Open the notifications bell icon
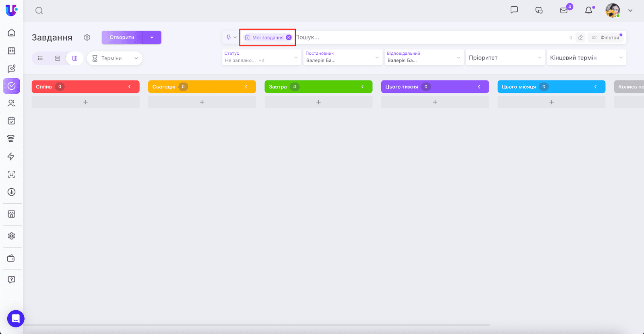This screenshot has width=644, height=334. 588,10
